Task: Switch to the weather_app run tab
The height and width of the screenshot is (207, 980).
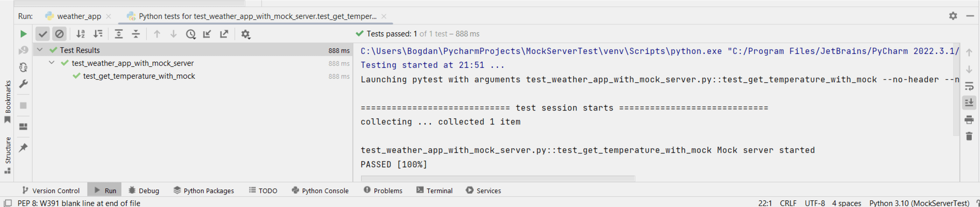Action: [x=79, y=16]
